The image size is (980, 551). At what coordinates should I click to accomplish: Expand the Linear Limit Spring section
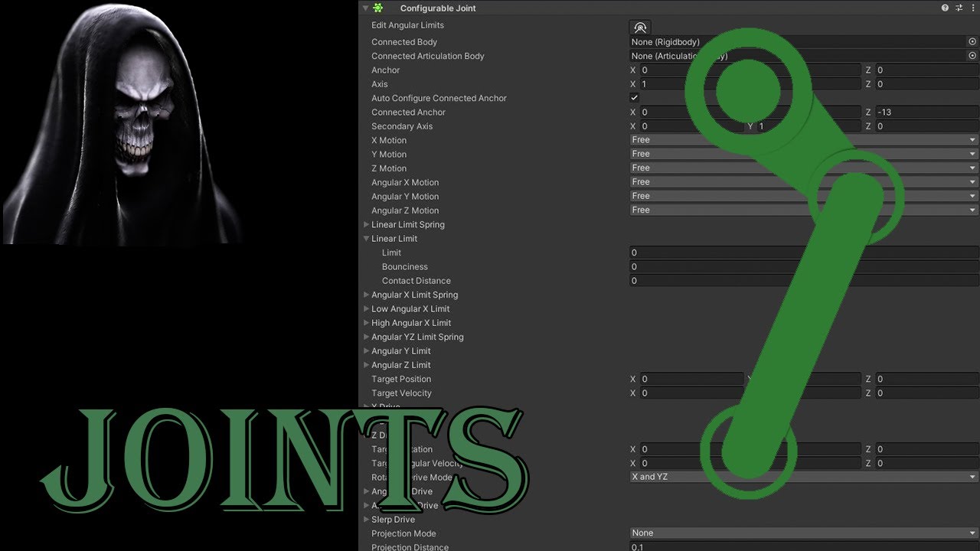pos(366,224)
